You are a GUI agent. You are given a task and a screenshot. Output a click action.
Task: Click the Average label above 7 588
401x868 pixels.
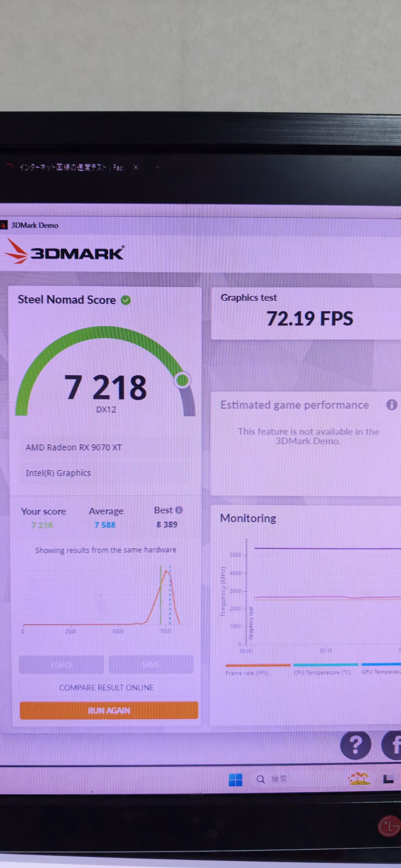pos(106,511)
